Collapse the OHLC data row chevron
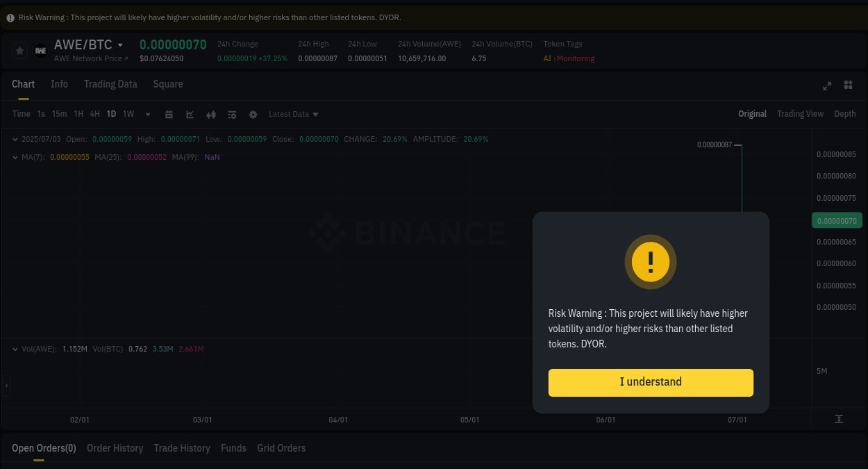 15,139
